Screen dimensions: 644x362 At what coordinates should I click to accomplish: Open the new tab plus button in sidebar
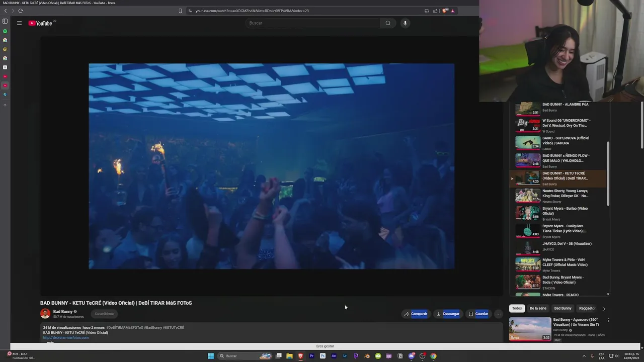coord(5,105)
